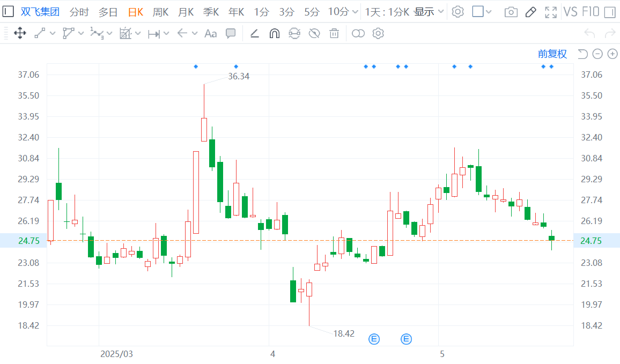Select the 3分 interval tab
The height and width of the screenshot is (364, 620).
[x=287, y=12]
